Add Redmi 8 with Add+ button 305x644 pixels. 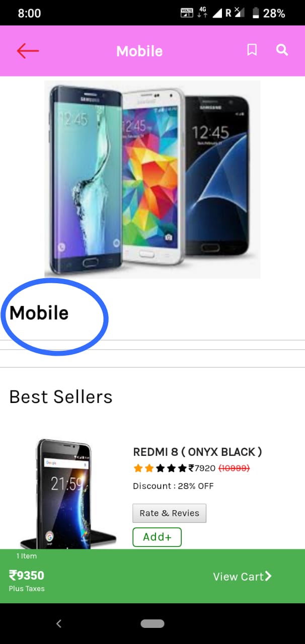[157, 537]
